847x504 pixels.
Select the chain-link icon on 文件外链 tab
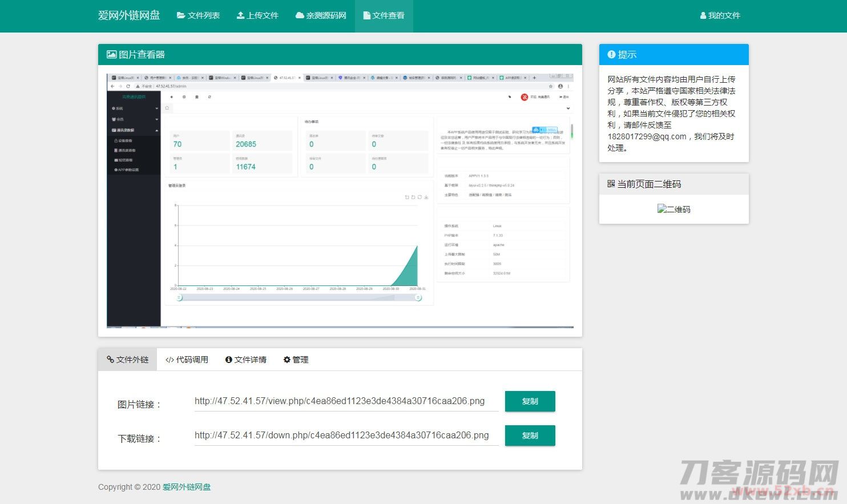coord(110,360)
